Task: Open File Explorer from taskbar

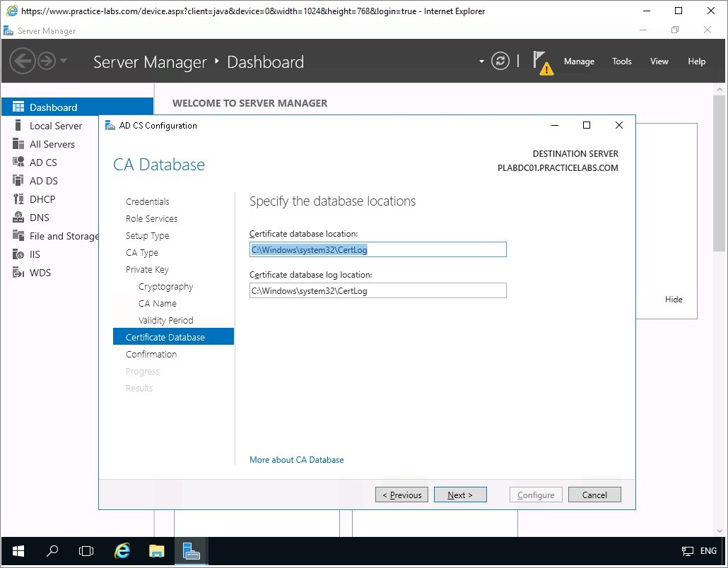Action: click(156, 551)
